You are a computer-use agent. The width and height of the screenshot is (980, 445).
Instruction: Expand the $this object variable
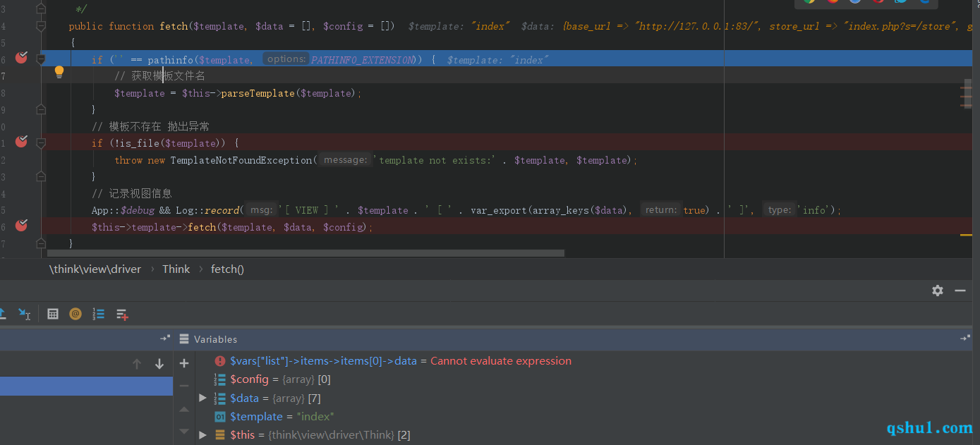[203, 434]
